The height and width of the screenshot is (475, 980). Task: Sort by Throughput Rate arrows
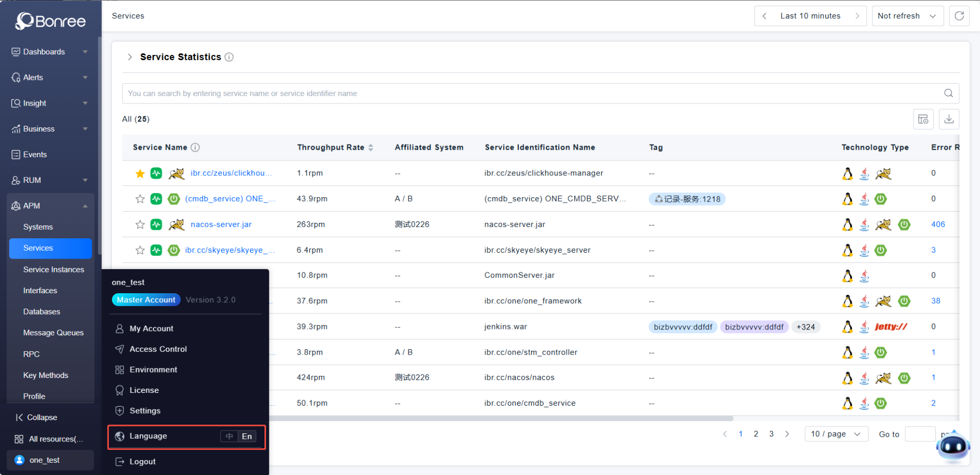click(x=371, y=148)
